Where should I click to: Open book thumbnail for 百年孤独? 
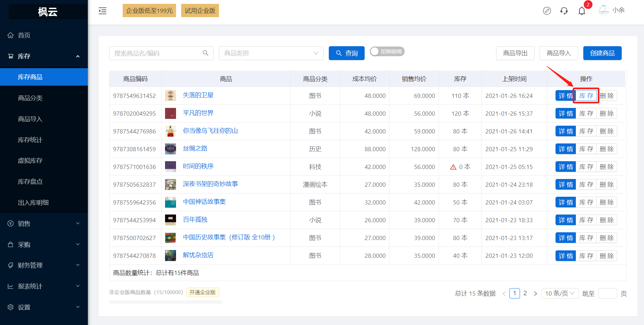[x=171, y=220]
